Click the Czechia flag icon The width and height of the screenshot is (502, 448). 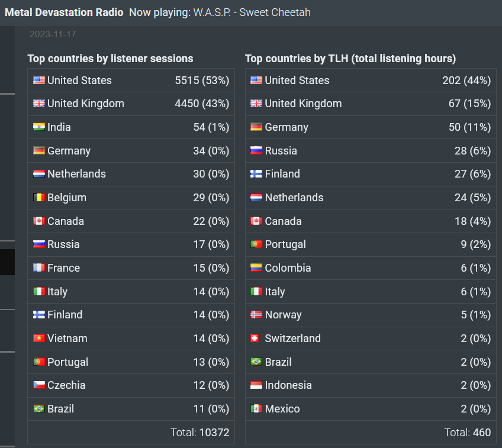point(38,385)
